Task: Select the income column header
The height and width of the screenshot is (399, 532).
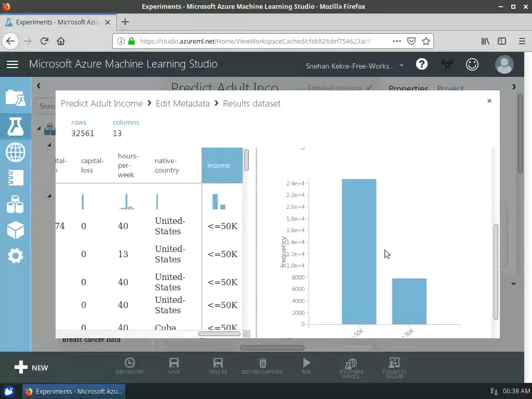Action: (222, 165)
